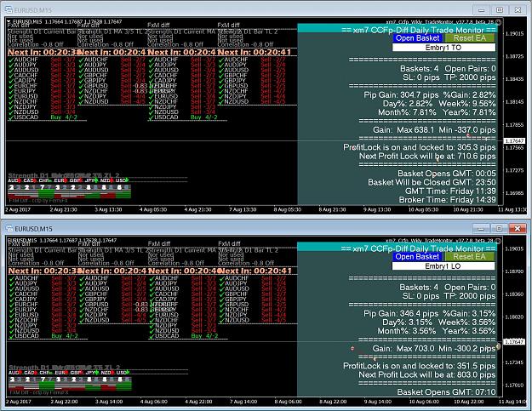
Task: Click 'SL: 0 pips TP: 2000 pips' line in top chart
Action: 449,77
